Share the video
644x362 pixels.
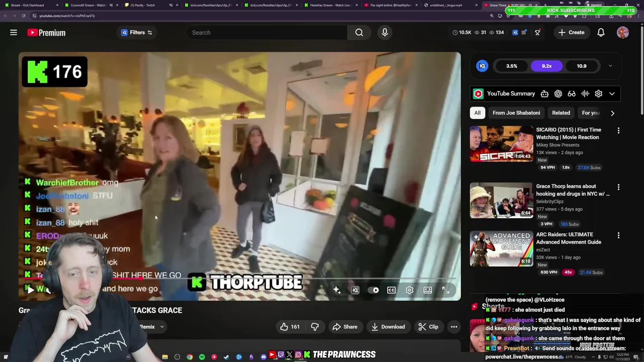(x=345, y=327)
